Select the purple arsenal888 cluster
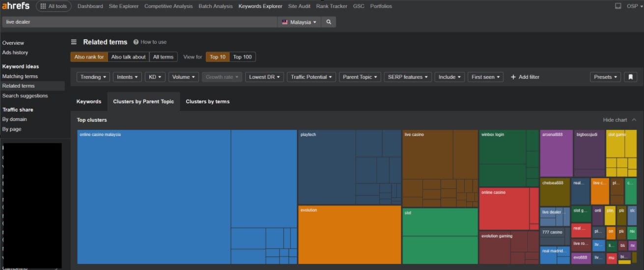Image resolution: width=644 pixels, height=270 pixels. coord(557,153)
